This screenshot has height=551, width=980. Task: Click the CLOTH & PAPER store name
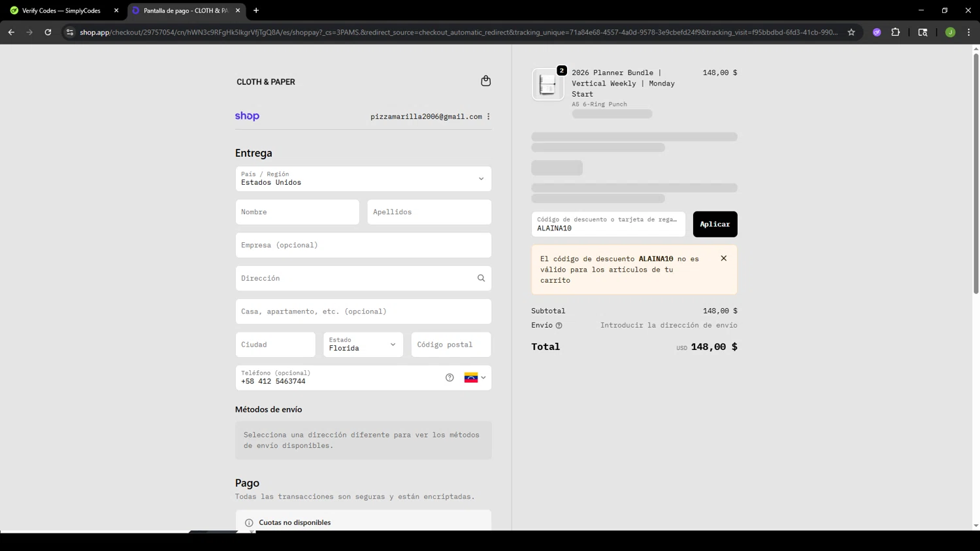coord(266,82)
